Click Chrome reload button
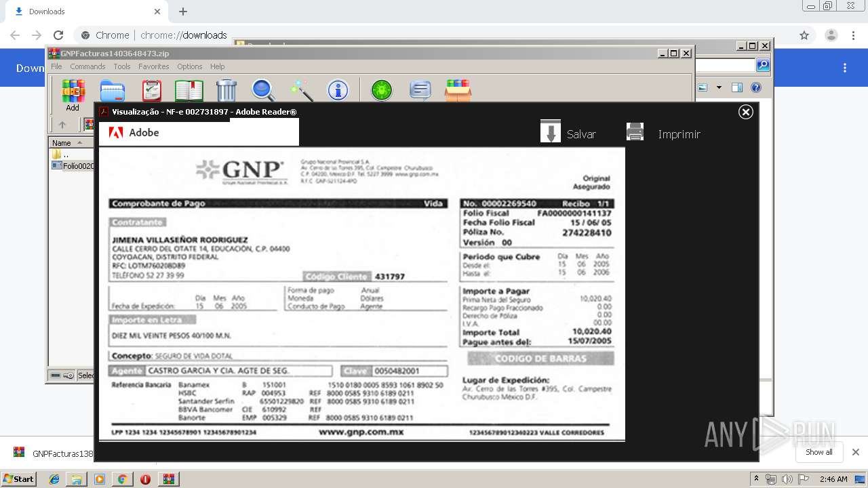This screenshot has height=488, width=868. tap(58, 35)
